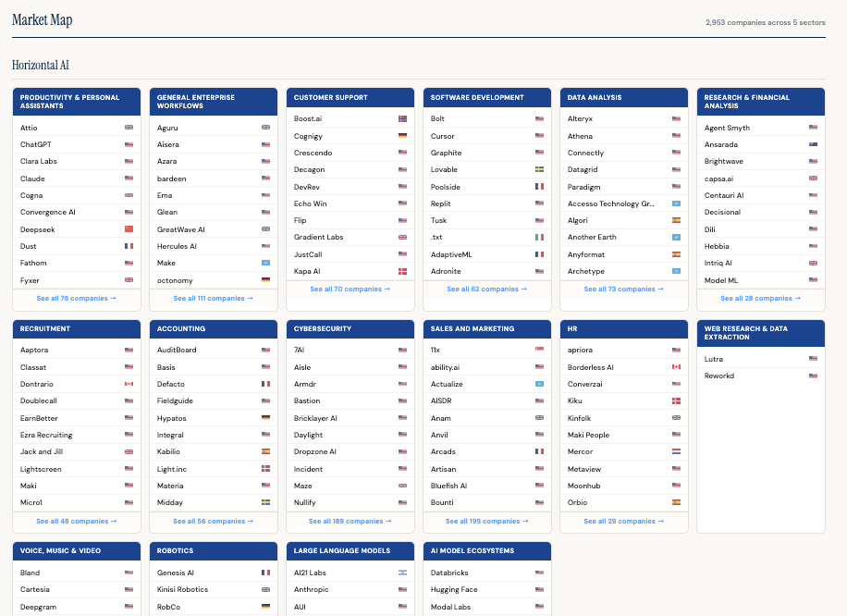
Task: Click the Swedish flag beside Lovable
Action: coord(538,169)
